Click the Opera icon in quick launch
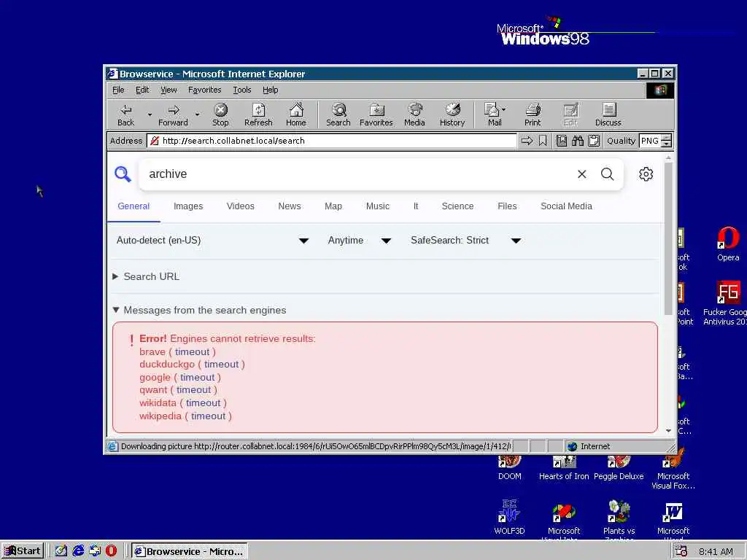The image size is (747, 560). (111, 551)
